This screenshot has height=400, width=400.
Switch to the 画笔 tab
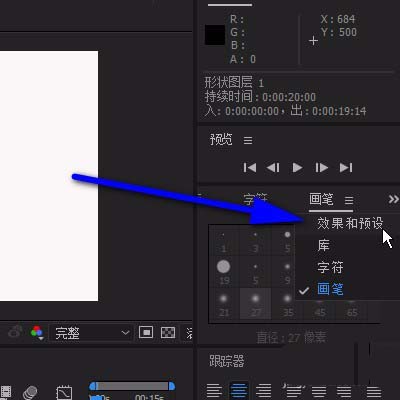tap(321, 199)
